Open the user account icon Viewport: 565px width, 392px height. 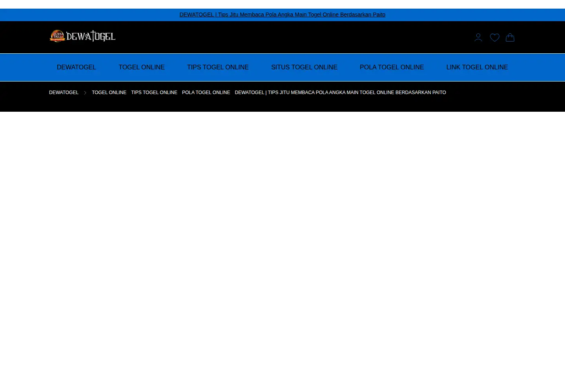tap(478, 38)
